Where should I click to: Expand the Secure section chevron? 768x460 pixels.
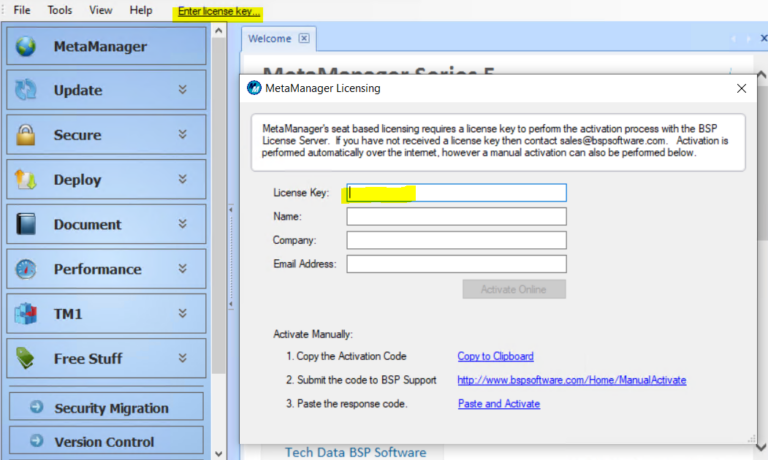183,134
